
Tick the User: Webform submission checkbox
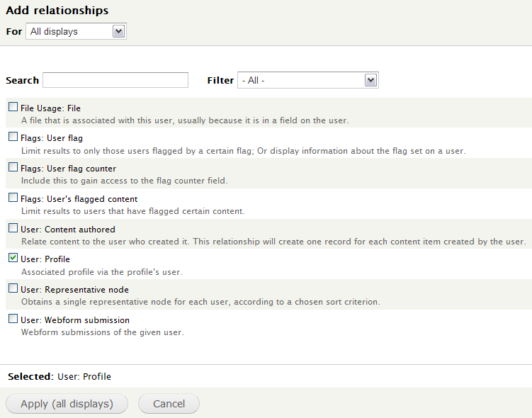coord(13,319)
